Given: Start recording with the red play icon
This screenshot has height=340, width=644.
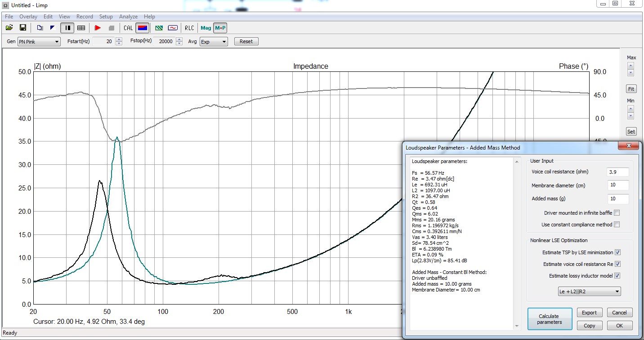Looking at the screenshot, I should pos(98,28).
